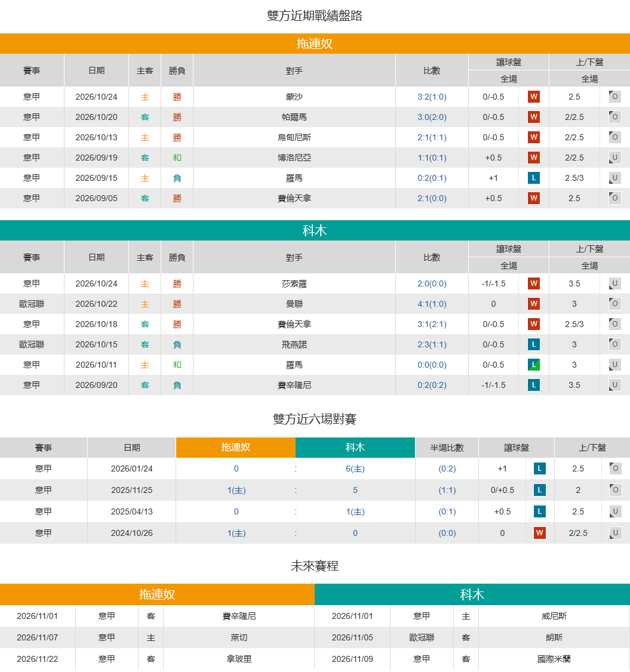Click 拿玻里 in 拖連奴 upcoming fixtures

[239, 659]
